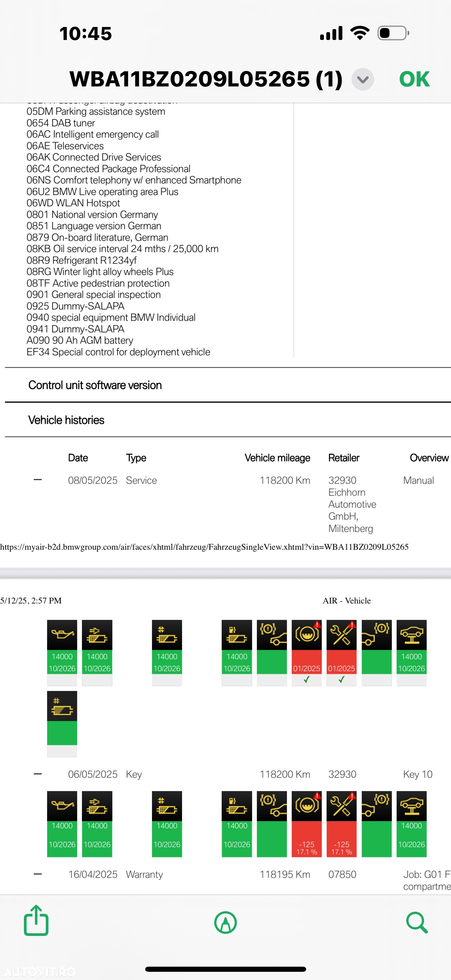Click microfilter icon in Key row
Screen dimensions: 451x980
[167, 824]
